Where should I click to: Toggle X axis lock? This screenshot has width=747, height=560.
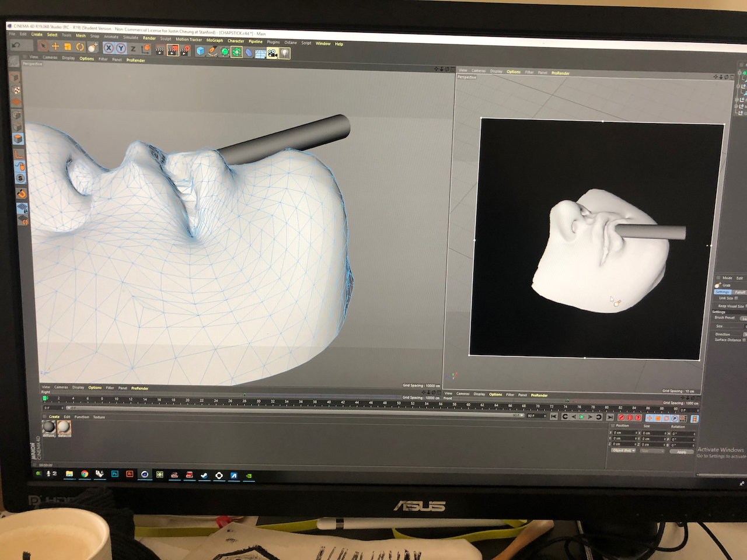pos(109,48)
